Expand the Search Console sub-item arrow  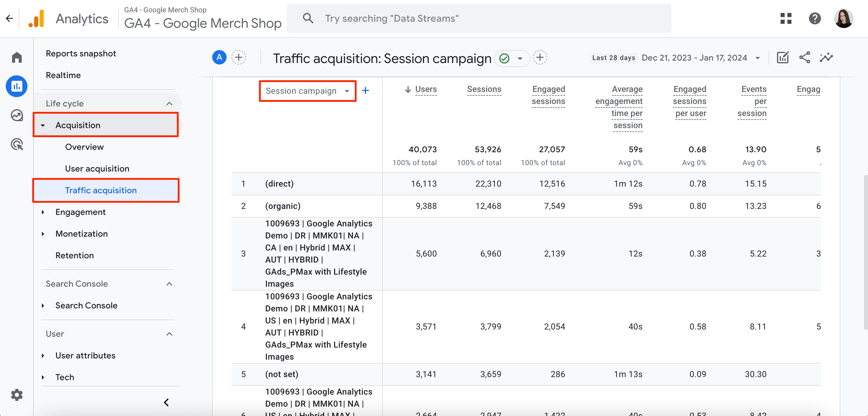tap(43, 305)
